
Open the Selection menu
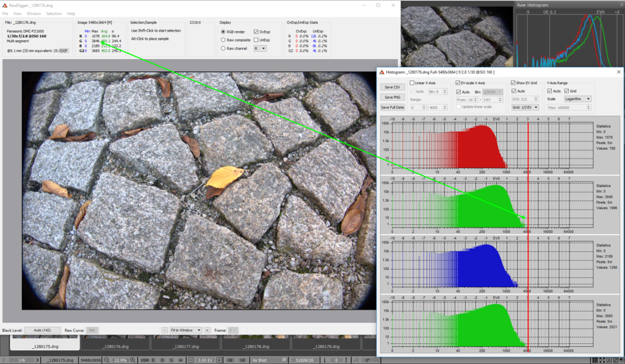point(54,13)
